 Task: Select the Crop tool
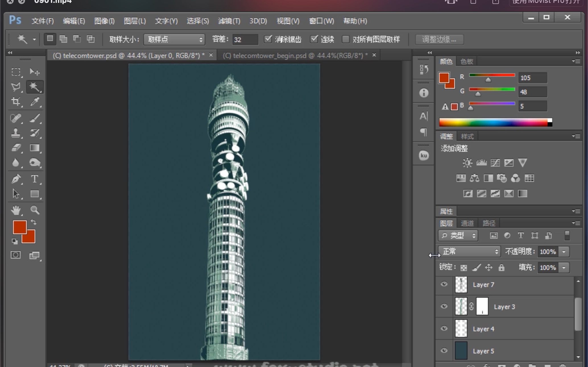coord(16,102)
